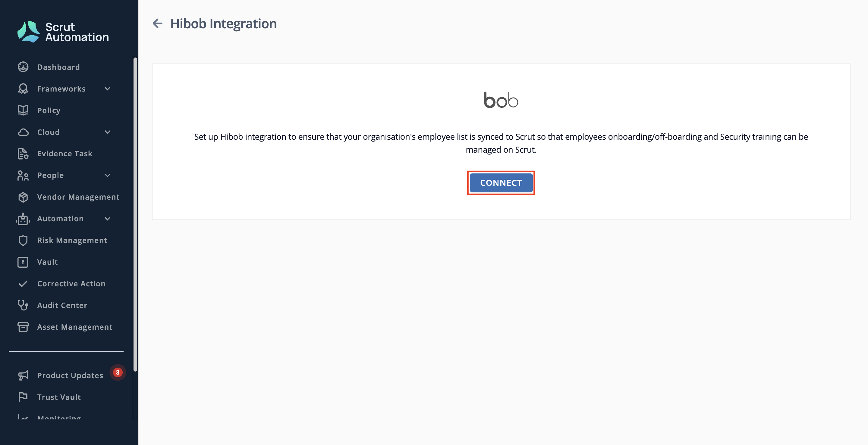Click the Frameworks ribbon badge icon
868x445 pixels.
[x=23, y=89]
